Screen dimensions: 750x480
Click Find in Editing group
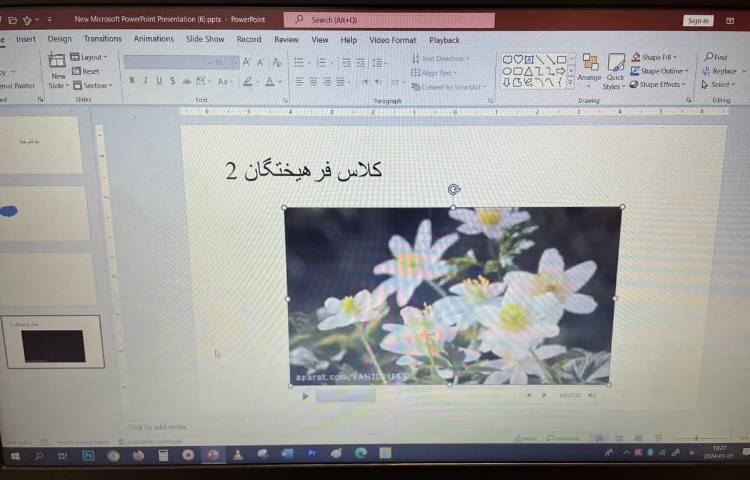pyautogui.click(x=716, y=57)
